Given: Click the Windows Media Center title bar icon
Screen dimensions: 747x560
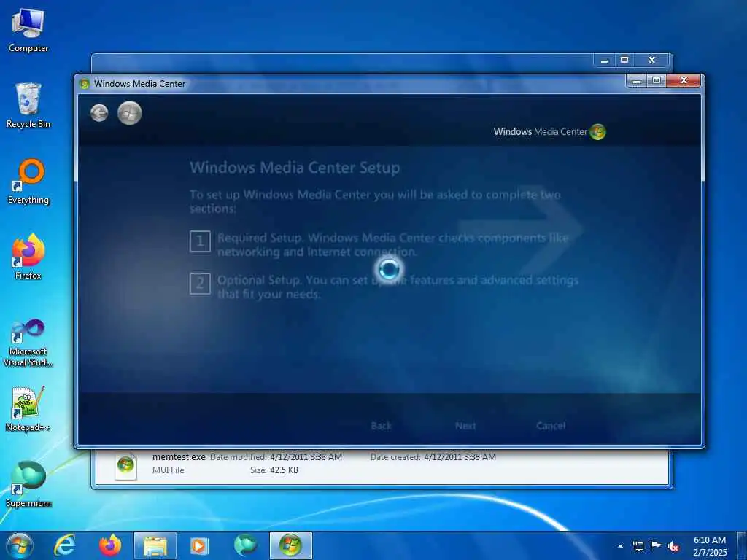Looking at the screenshot, I should 85,84.
